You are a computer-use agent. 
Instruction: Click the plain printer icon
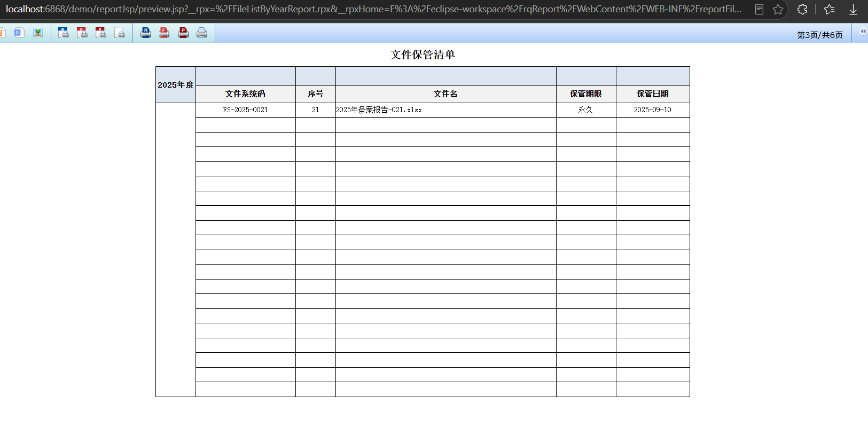pyautogui.click(x=202, y=33)
